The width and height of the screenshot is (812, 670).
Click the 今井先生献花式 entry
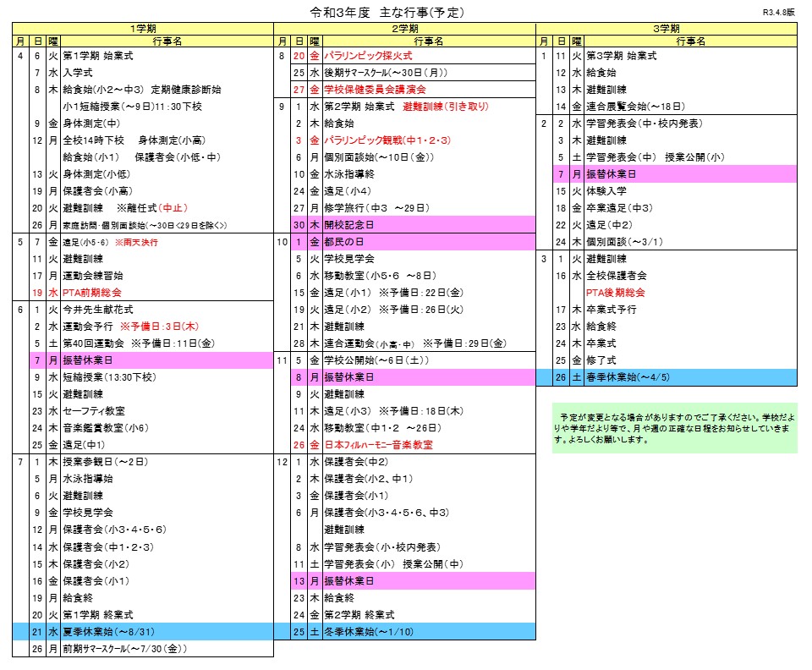pos(98,310)
